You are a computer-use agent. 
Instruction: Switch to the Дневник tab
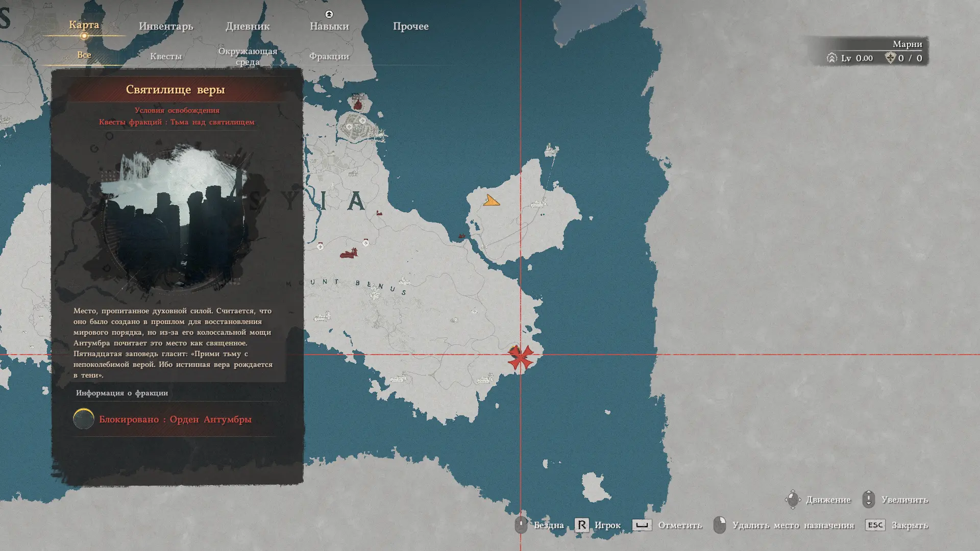(248, 26)
